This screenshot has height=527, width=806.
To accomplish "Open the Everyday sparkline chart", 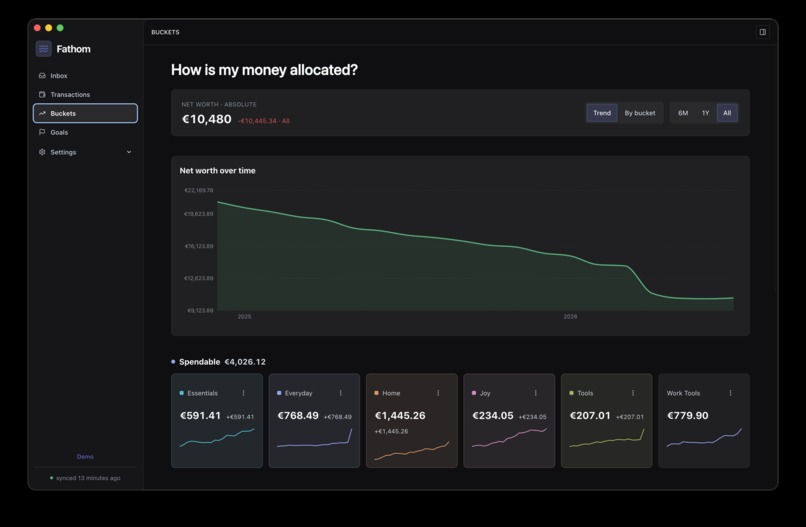I will (315, 438).
